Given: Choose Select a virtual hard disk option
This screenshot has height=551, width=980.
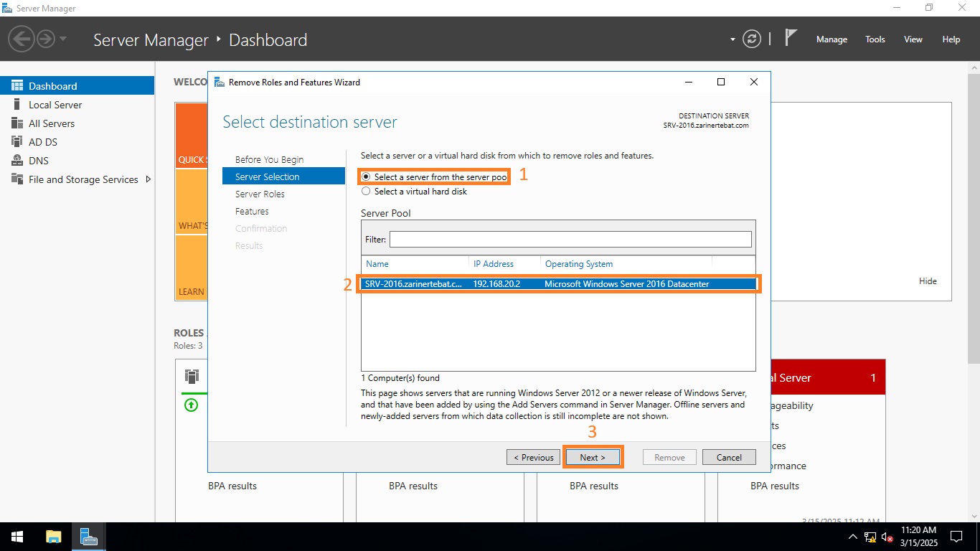Looking at the screenshot, I should (x=415, y=192).
